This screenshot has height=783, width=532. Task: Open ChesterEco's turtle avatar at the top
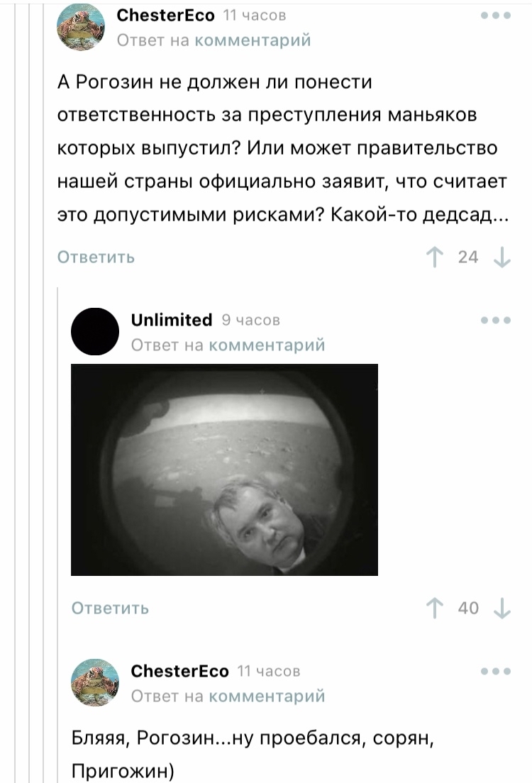[x=81, y=27]
